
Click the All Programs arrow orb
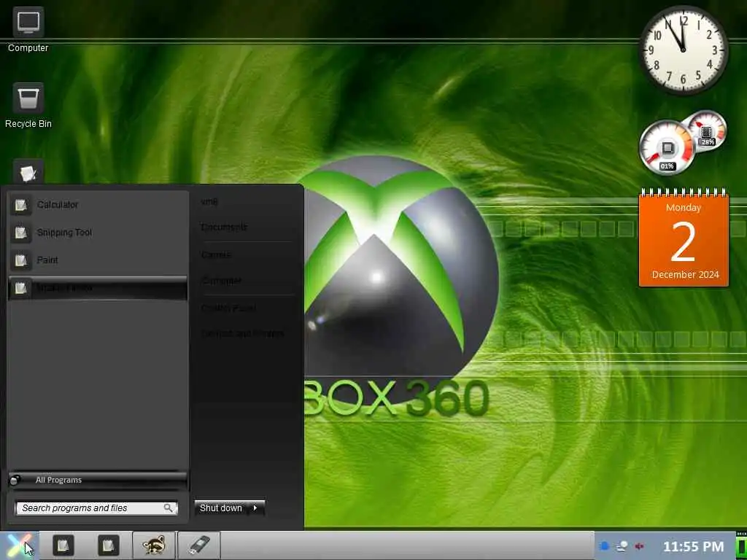[x=15, y=480]
